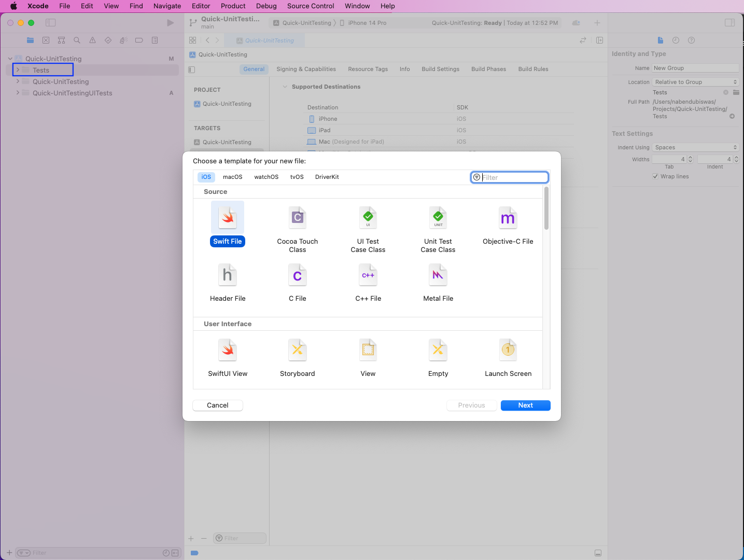
Task: Toggle the Wrap lines checkbox
Action: tap(655, 176)
